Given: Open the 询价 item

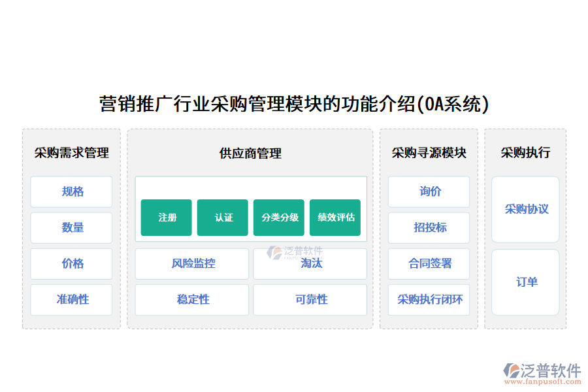Looking at the screenshot, I should coord(429,192).
